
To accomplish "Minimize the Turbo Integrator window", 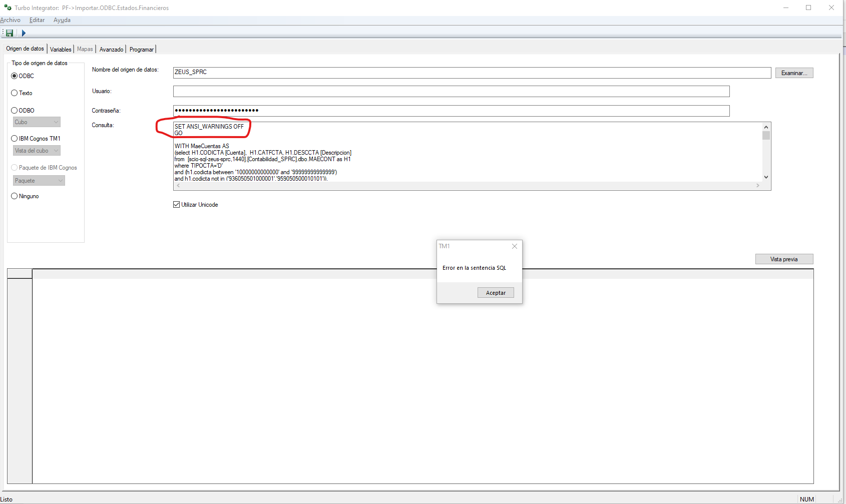I will [786, 8].
